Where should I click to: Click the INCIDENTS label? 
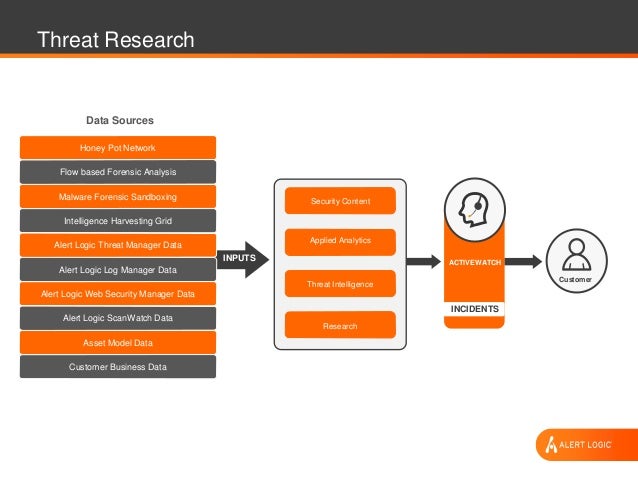[x=474, y=309]
